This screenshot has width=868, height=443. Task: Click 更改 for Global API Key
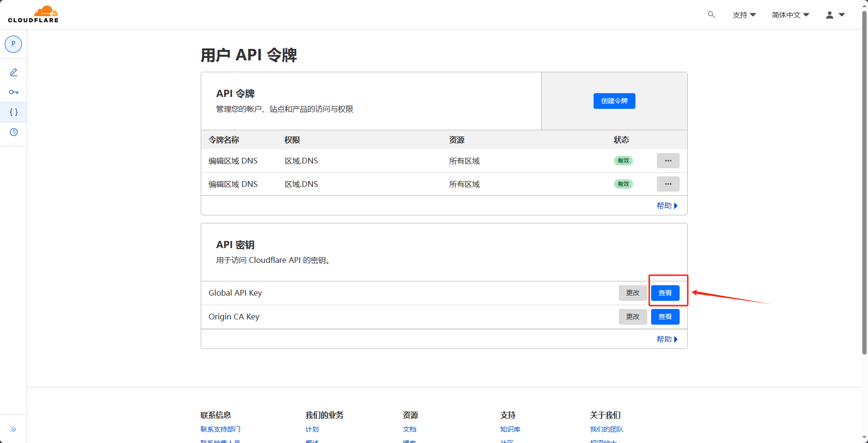coord(633,293)
